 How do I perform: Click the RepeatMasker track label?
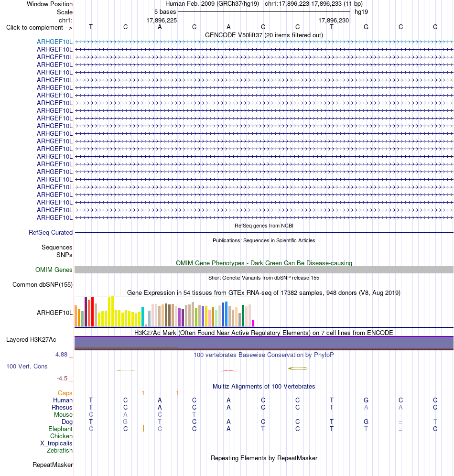53,465
